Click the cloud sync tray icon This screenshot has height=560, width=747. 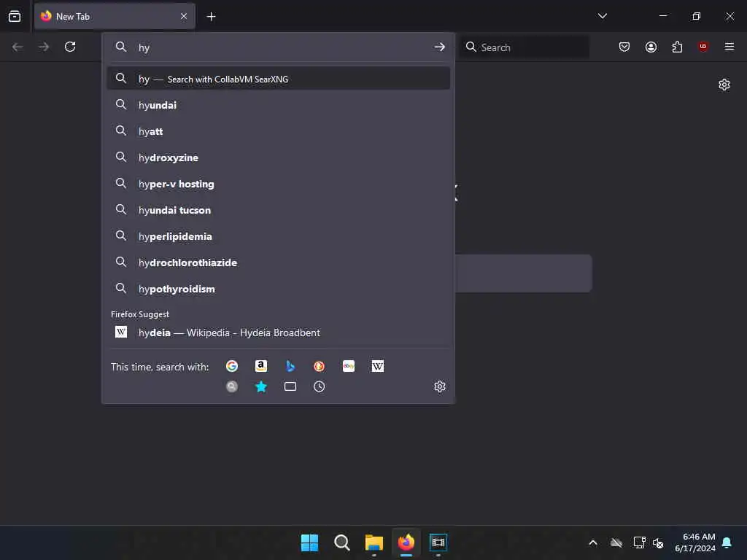616,542
